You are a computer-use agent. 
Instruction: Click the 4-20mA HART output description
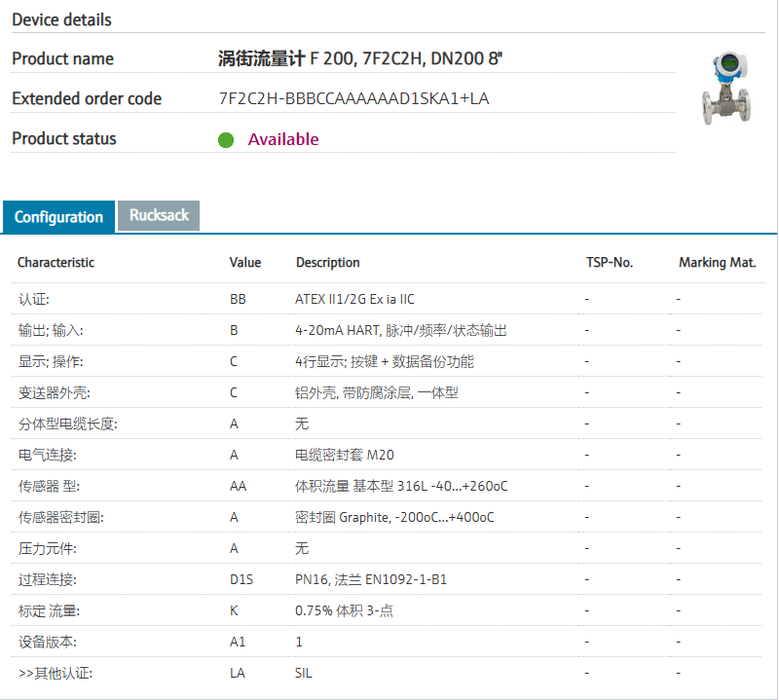(x=400, y=330)
